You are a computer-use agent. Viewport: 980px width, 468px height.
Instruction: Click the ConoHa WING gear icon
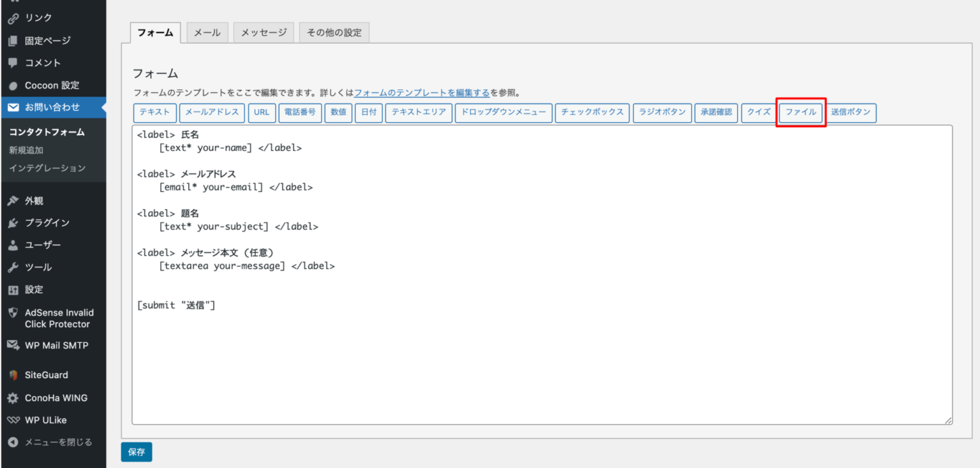pyautogui.click(x=13, y=398)
